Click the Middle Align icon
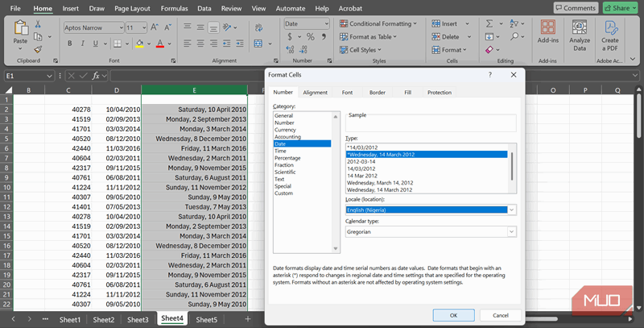The height and width of the screenshot is (328, 644). click(200, 27)
